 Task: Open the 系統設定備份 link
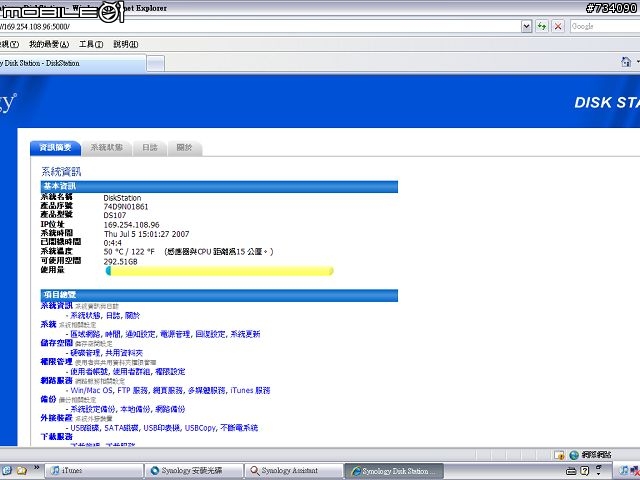(93, 409)
